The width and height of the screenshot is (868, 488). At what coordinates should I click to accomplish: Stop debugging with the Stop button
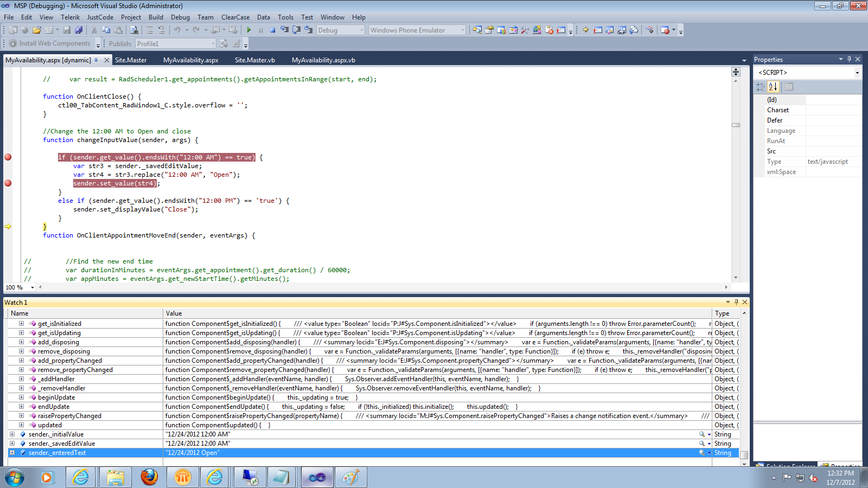(272, 30)
